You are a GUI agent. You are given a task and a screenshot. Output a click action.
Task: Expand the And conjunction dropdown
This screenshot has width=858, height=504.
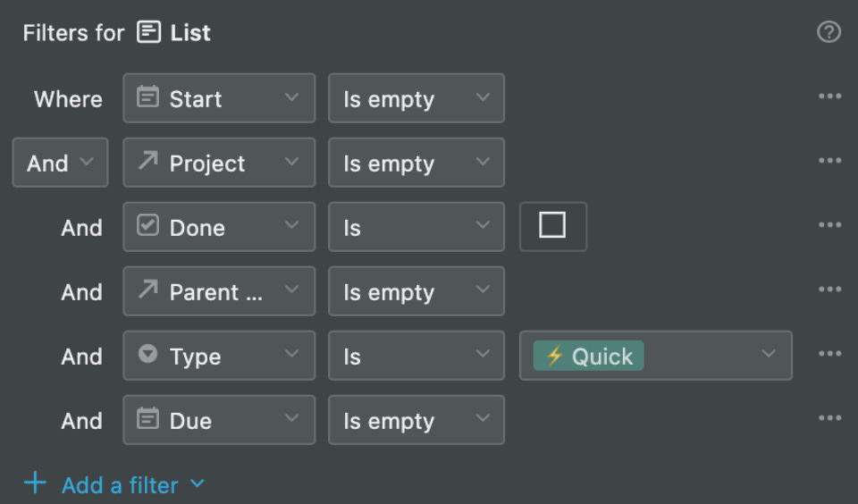60,163
